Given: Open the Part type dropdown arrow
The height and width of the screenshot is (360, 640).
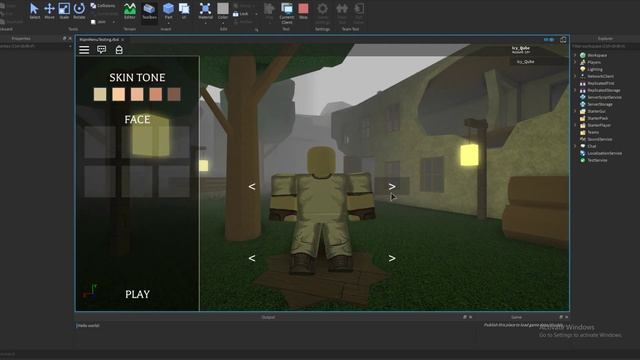Looking at the screenshot, I should (168, 22).
